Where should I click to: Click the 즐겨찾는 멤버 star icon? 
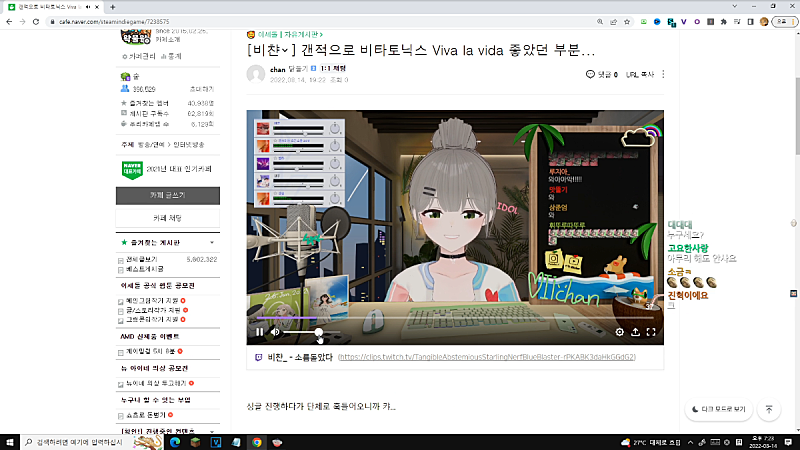123,103
